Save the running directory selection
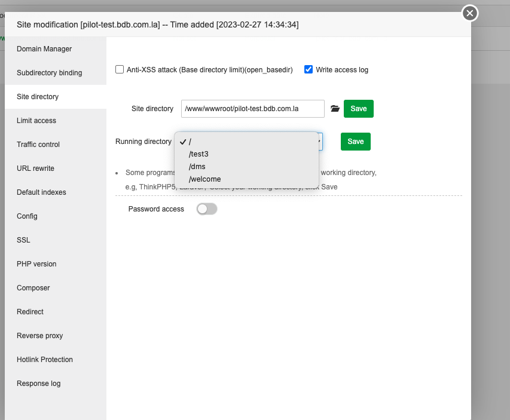 [x=356, y=142]
